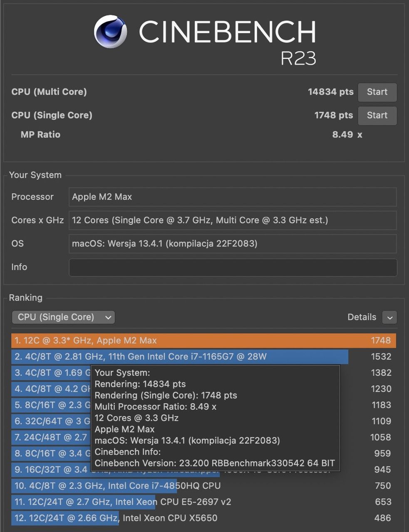Image resolution: width=409 pixels, height=532 pixels.
Task: Select ranking row 1 Apple M2 Max
Action: (x=203, y=340)
